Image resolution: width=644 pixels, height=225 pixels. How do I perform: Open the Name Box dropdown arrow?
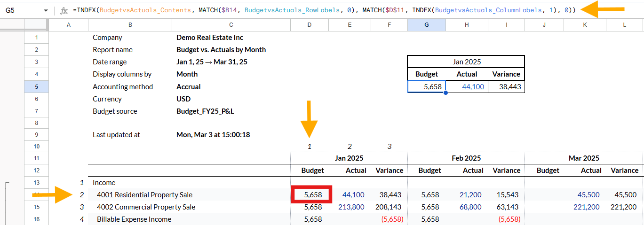(46, 10)
